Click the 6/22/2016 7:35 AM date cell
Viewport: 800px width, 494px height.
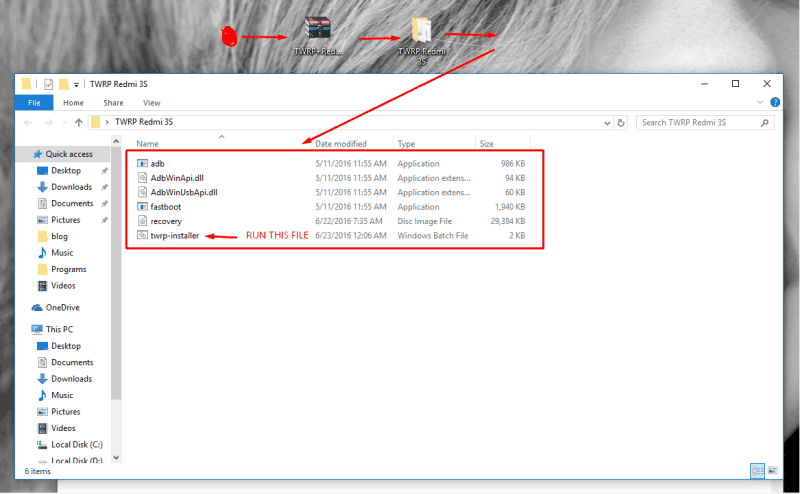tap(348, 221)
